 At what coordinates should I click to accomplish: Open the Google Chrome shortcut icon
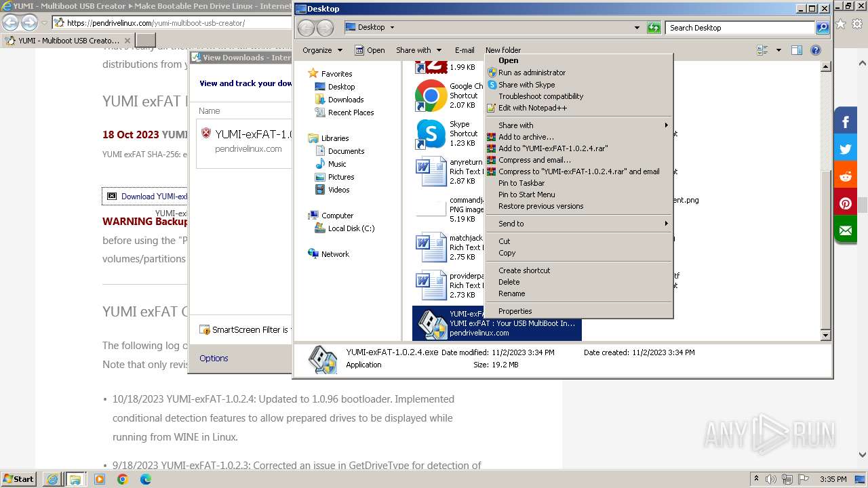(x=431, y=96)
